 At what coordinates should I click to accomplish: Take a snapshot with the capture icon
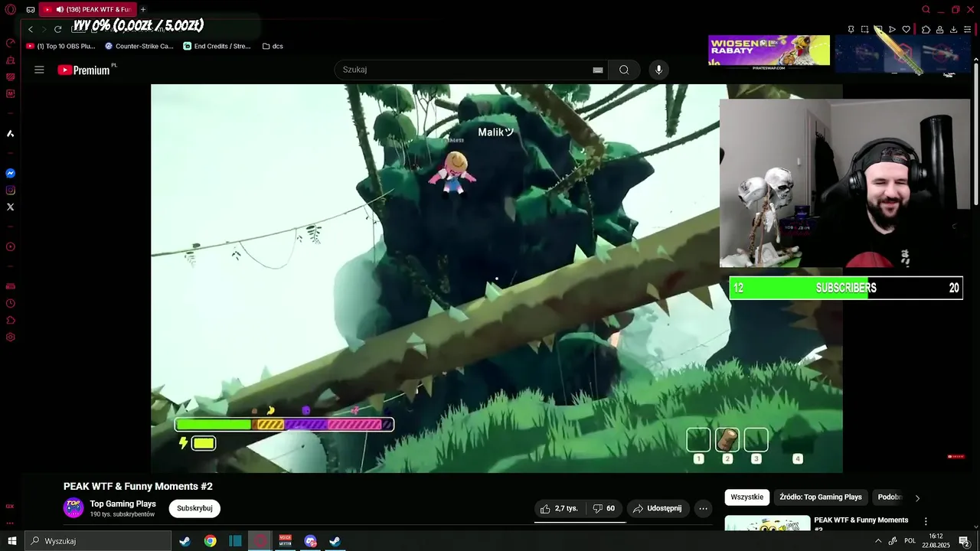point(864,29)
